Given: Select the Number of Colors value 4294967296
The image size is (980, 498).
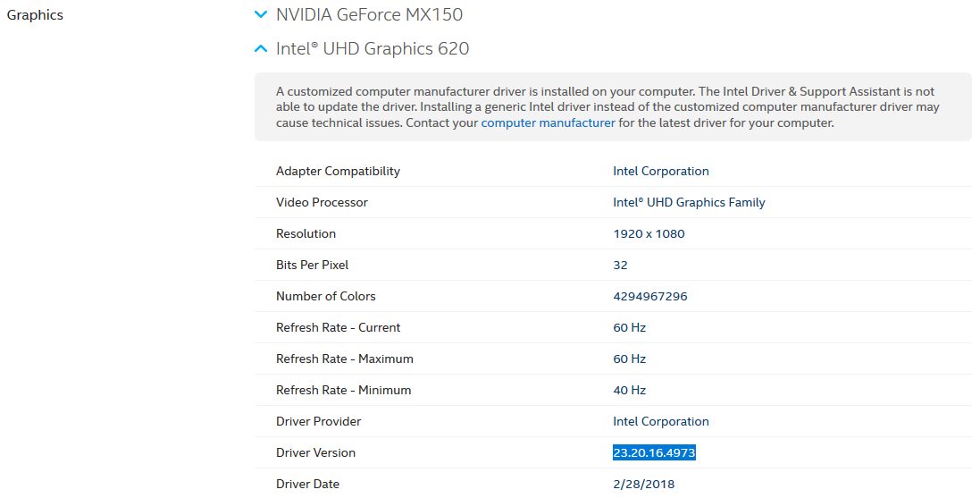Looking at the screenshot, I should 649,297.
